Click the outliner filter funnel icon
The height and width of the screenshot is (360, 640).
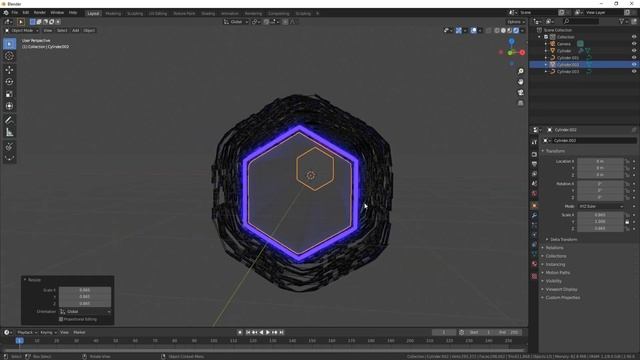(622, 21)
